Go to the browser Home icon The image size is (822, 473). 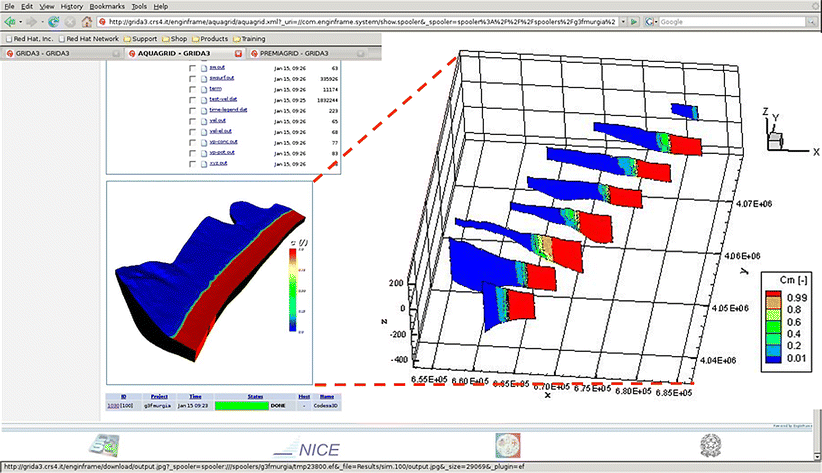[88, 21]
